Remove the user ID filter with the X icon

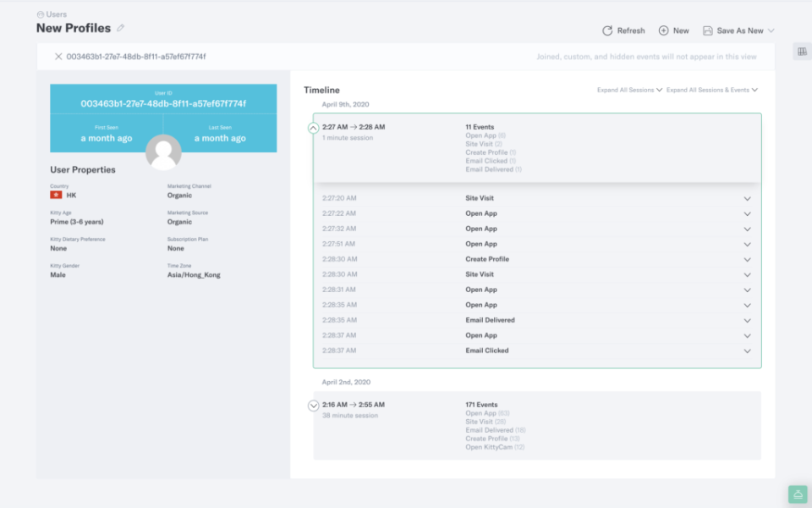point(58,55)
